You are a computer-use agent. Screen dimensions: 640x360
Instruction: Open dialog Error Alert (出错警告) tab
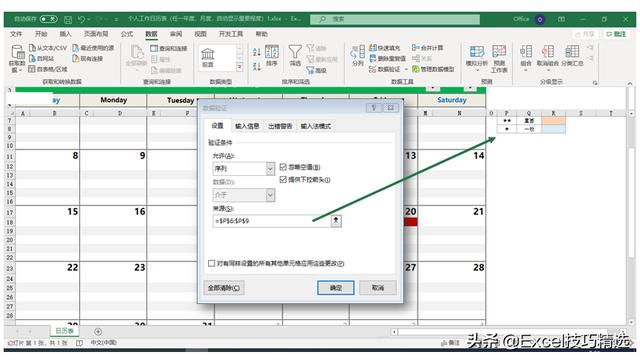point(280,126)
